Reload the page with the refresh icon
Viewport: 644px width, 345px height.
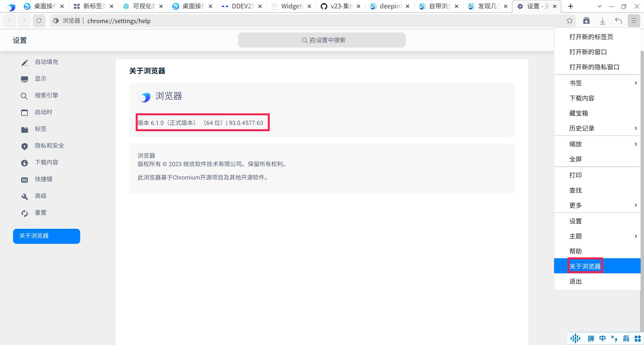(39, 20)
